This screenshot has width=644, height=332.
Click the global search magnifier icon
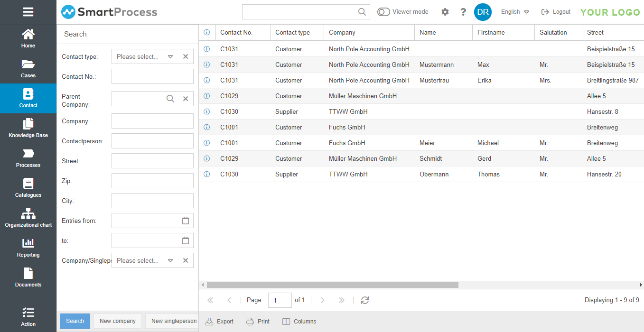(362, 12)
